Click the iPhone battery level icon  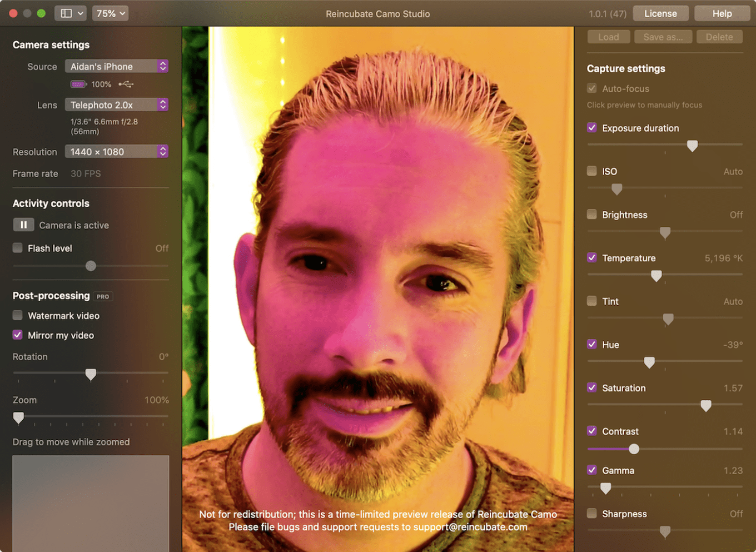click(78, 84)
